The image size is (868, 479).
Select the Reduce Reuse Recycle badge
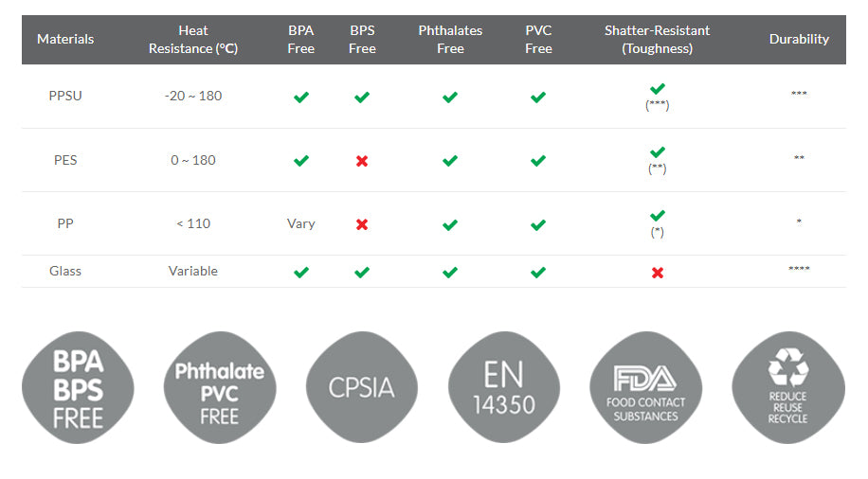(x=788, y=388)
